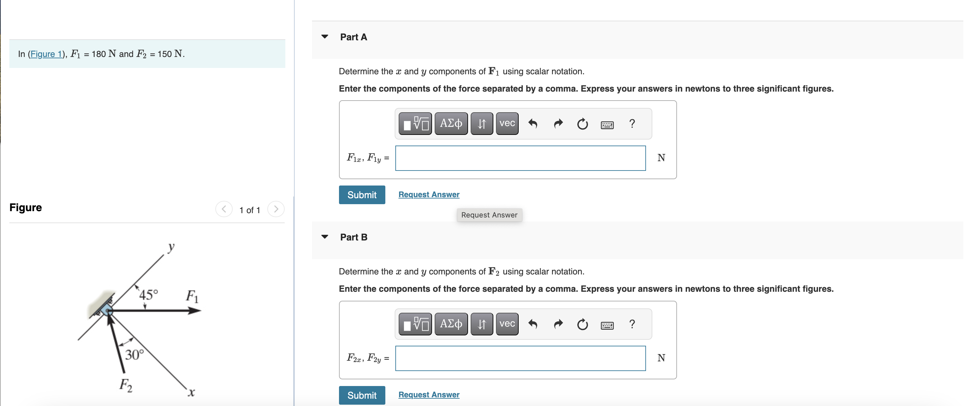The width and height of the screenshot is (980, 406).
Task: Click the previous figure chevron arrow
Action: [x=224, y=209]
